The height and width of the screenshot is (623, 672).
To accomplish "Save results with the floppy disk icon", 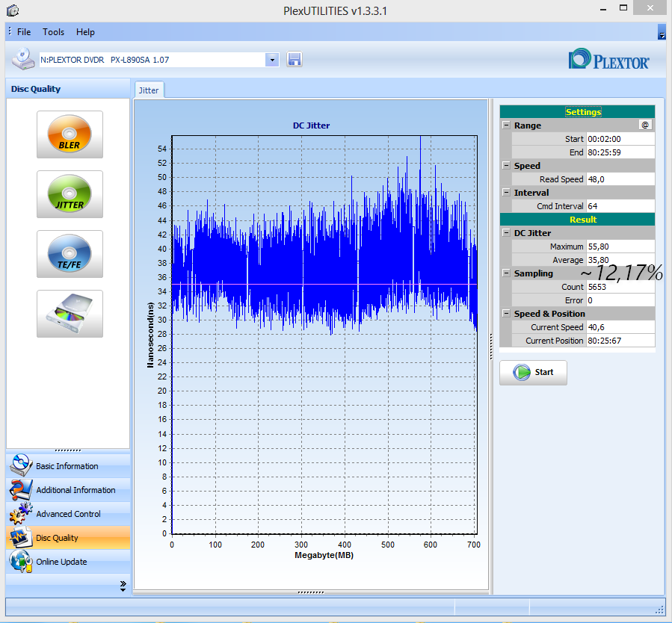I will tap(295, 60).
